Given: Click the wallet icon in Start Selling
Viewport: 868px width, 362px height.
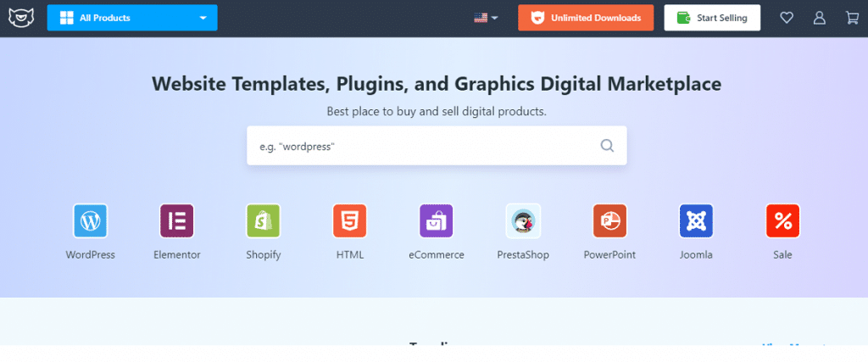Looking at the screenshot, I should click(684, 18).
